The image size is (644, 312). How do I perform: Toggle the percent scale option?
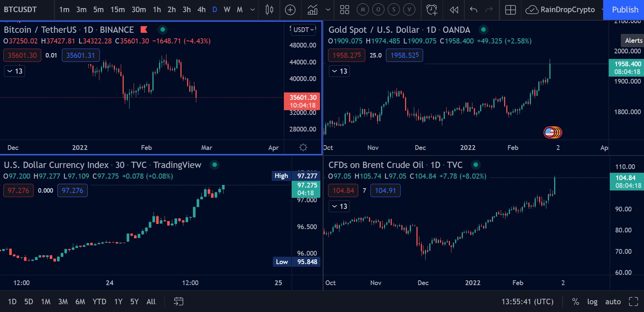tap(576, 302)
